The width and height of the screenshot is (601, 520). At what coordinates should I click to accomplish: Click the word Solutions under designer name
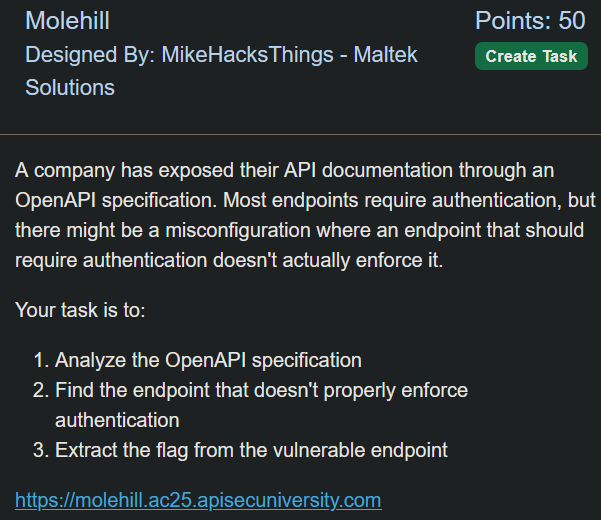pos(70,87)
